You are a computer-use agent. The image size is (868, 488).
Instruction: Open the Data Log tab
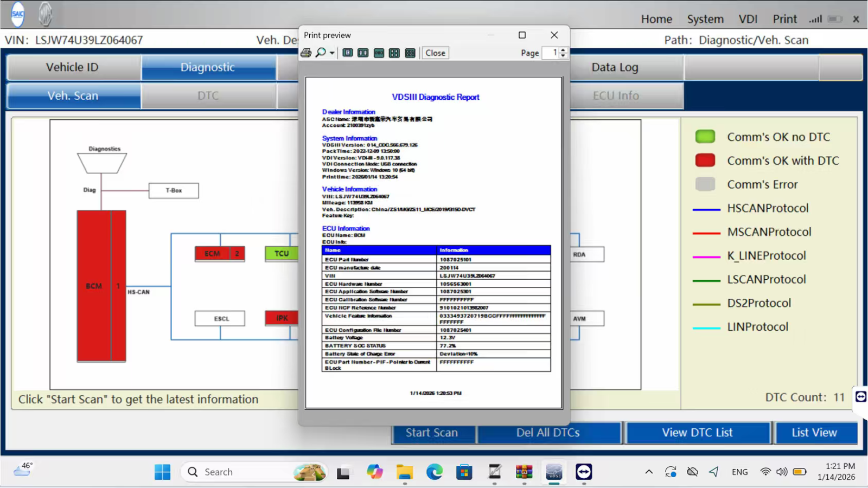coord(615,67)
